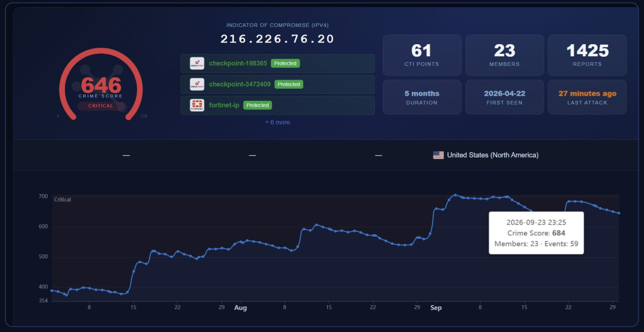Click the 'Members: 23 · Events: 59' tooltip line

[536, 244]
